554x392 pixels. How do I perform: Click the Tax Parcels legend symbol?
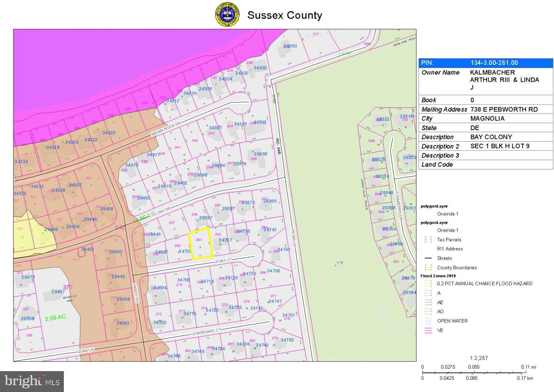pyautogui.click(x=428, y=240)
